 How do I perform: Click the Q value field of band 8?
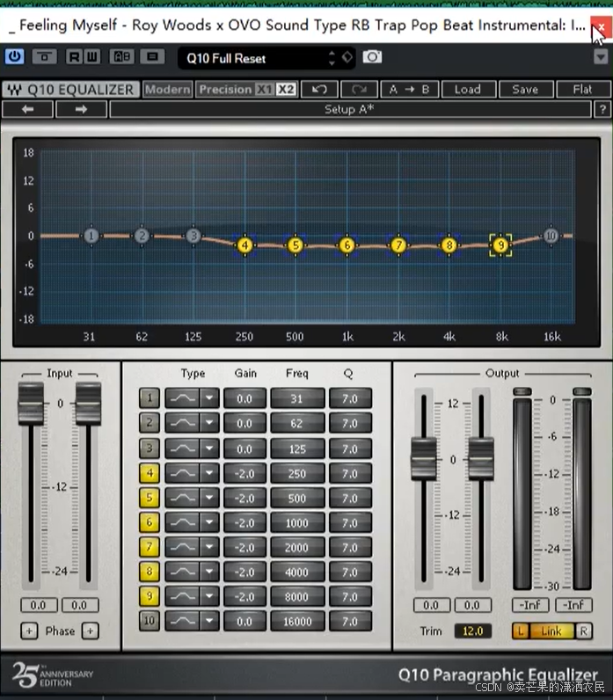pos(350,572)
